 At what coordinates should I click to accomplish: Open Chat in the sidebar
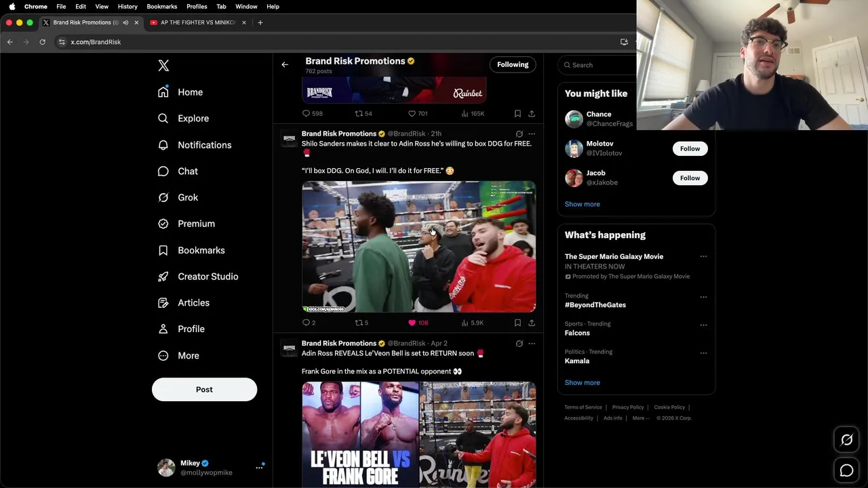coord(178,171)
